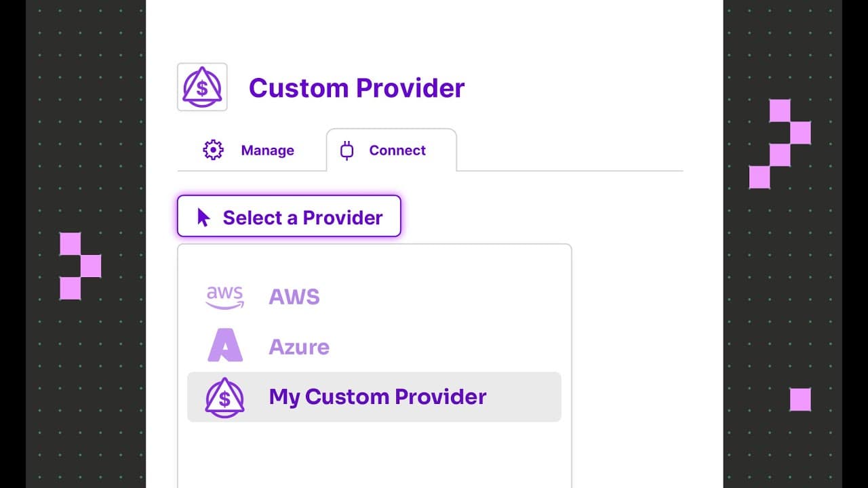Click the Custom Provider logo beside the heading
The image size is (868, 488).
(x=202, y=87)
